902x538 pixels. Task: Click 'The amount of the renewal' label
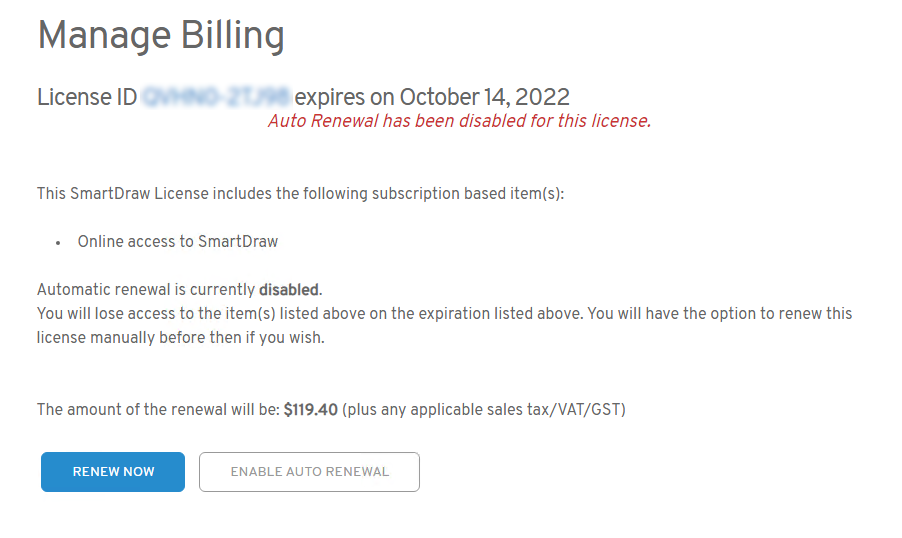[158, 409]
